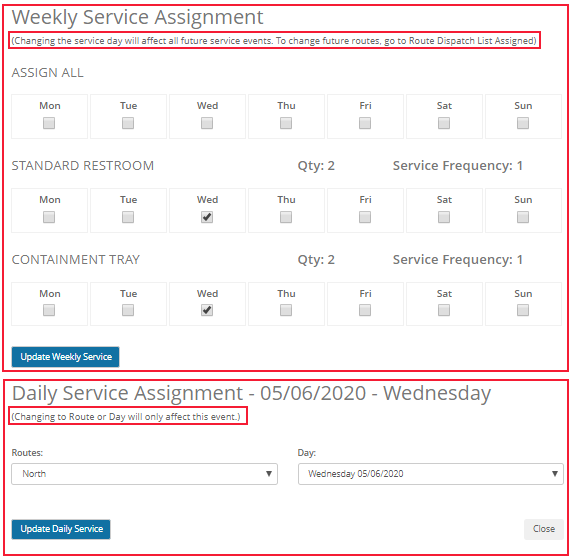Uncheck Wed for Standard Restroom
577x558 pixels.
pyautogui.click(x=207, y=217)
